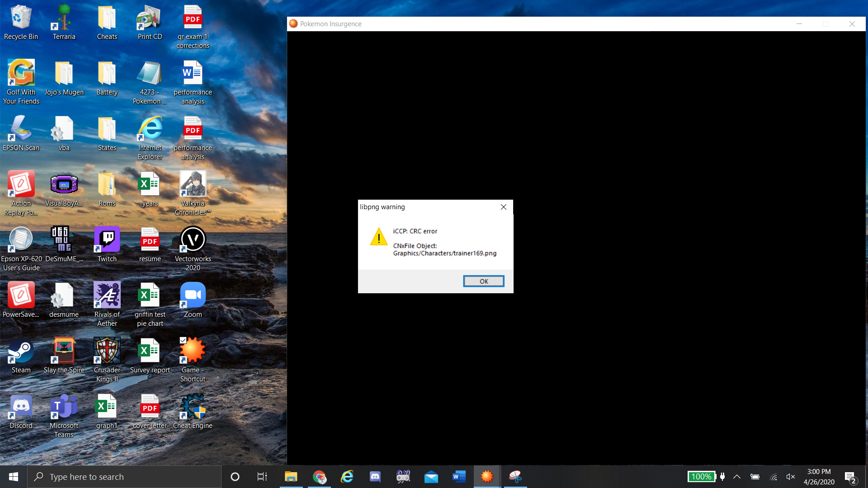The height and width of the screenshot is (488, 868).
Task: Select the vba file icon
Action: [x=64, y=134]
